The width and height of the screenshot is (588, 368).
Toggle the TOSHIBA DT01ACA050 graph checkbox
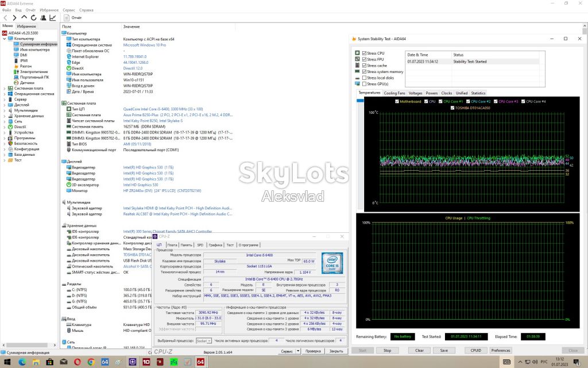click(452, 108)
